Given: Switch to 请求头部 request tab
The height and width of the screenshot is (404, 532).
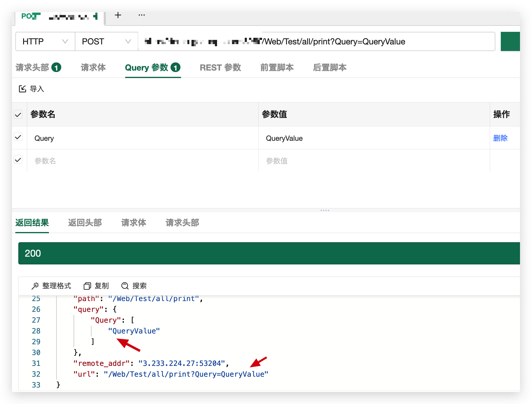Looking at the screenshot, I should pos(38,68).
